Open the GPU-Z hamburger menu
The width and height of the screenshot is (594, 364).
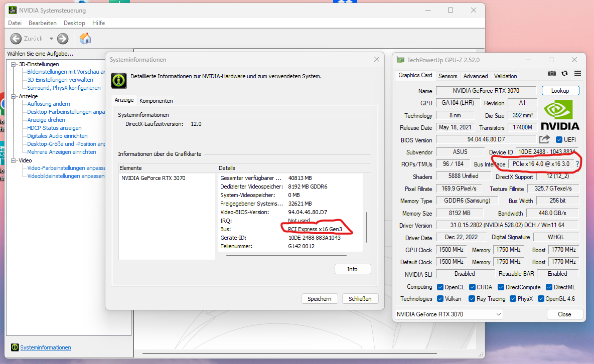pos(578,73)
